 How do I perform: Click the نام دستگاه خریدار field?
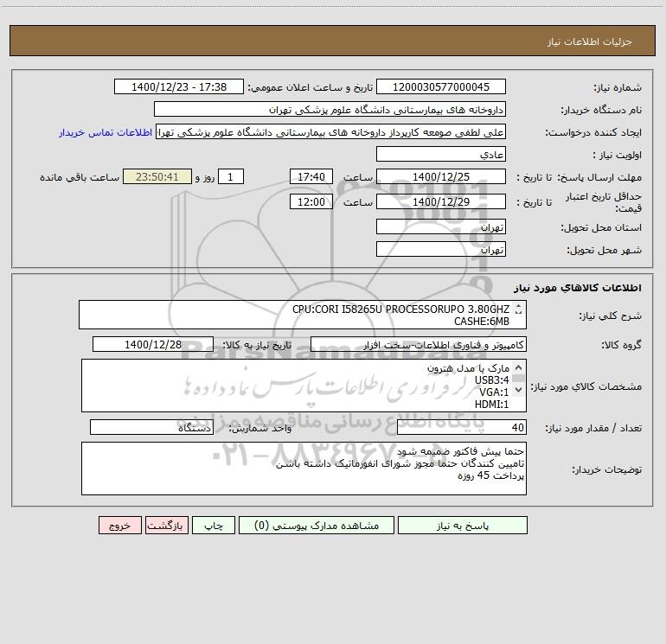coord(330,109)
